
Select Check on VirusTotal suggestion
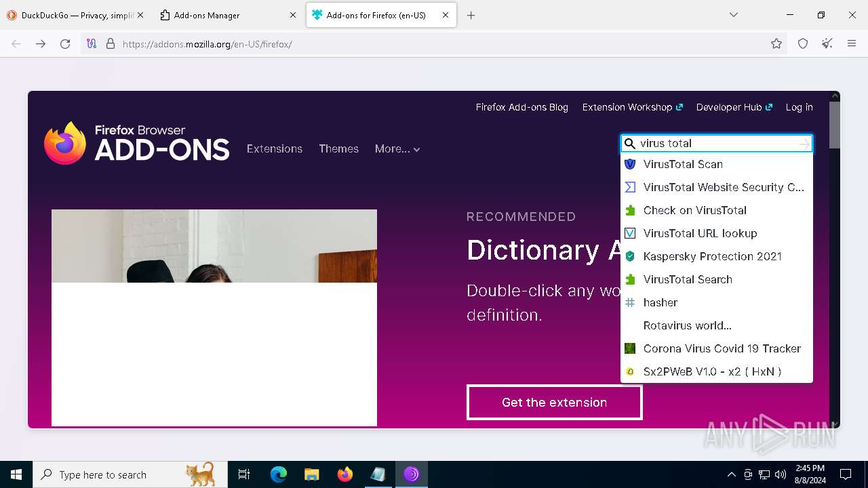point(717,210)
